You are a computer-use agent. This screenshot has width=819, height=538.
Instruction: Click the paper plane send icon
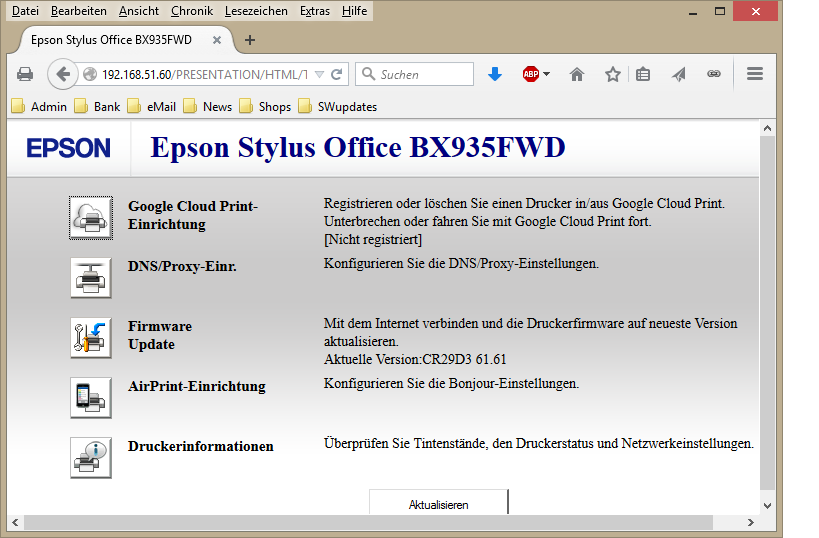pyautogui.click(x=678, y=74)
